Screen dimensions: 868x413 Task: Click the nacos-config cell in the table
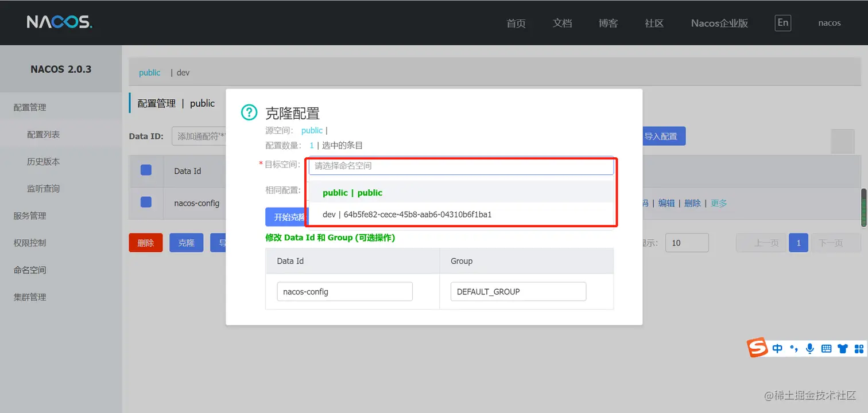pyautogui.click(x=197, y=203)
